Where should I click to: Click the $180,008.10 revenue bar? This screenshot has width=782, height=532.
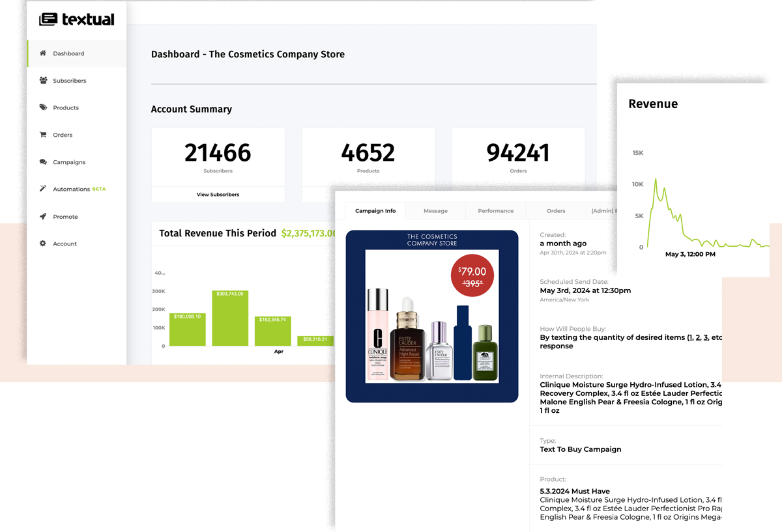[188, 329]
